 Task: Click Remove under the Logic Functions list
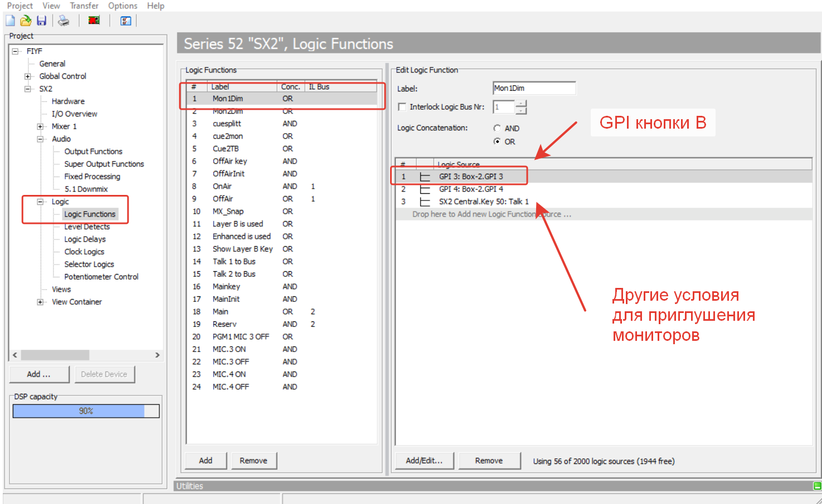click(254, 461)
